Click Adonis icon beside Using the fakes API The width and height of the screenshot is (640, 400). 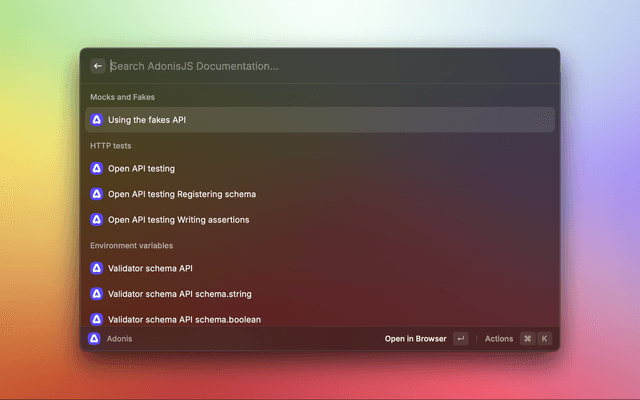pos(97,120)
